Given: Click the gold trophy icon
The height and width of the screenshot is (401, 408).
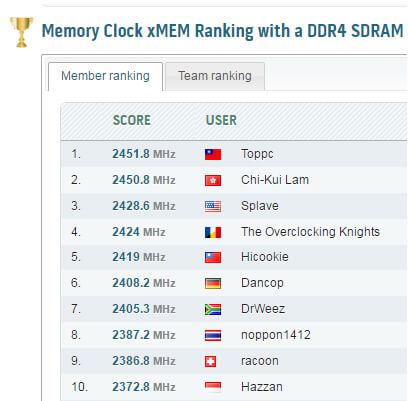Looking at the screenshot, I should tap(21, 32).
